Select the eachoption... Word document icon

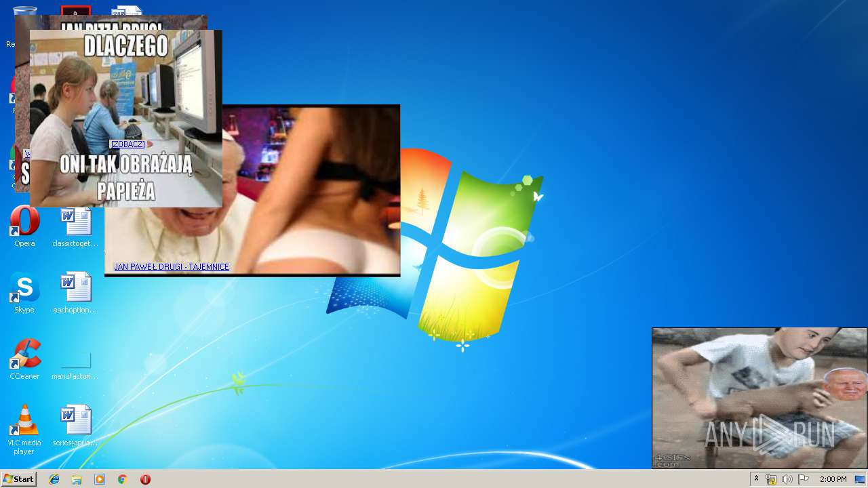coord(75,293)
